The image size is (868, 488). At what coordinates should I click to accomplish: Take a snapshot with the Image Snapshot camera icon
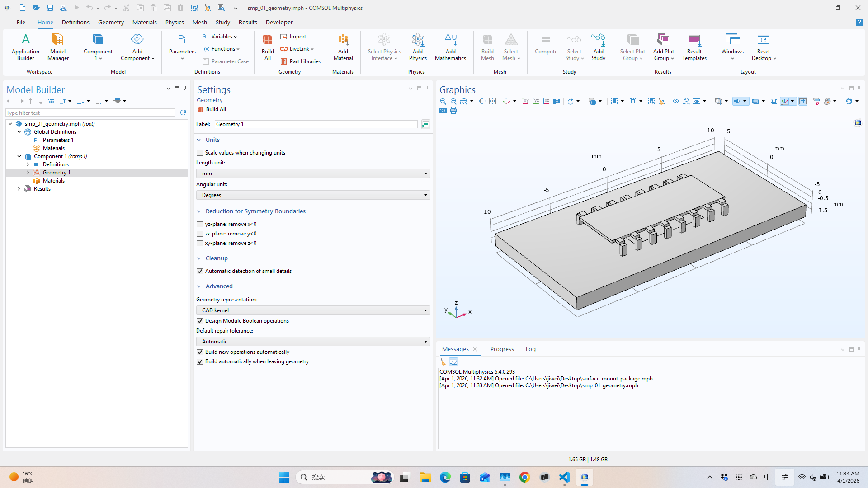tap(443, 111)
